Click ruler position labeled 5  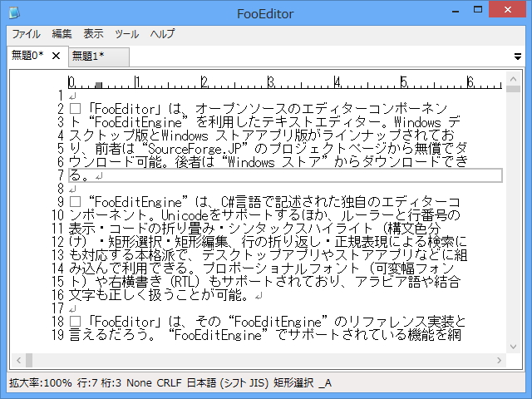point(404,82)
